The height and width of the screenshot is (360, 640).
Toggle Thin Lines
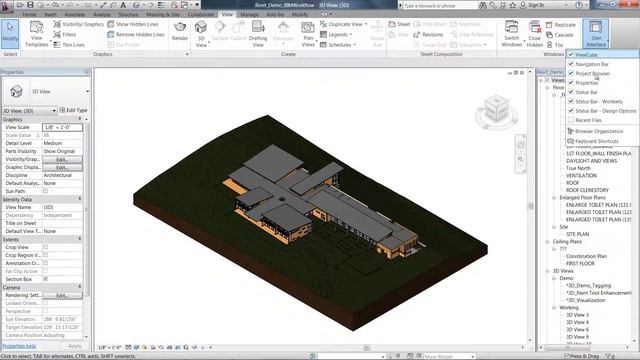69,45
